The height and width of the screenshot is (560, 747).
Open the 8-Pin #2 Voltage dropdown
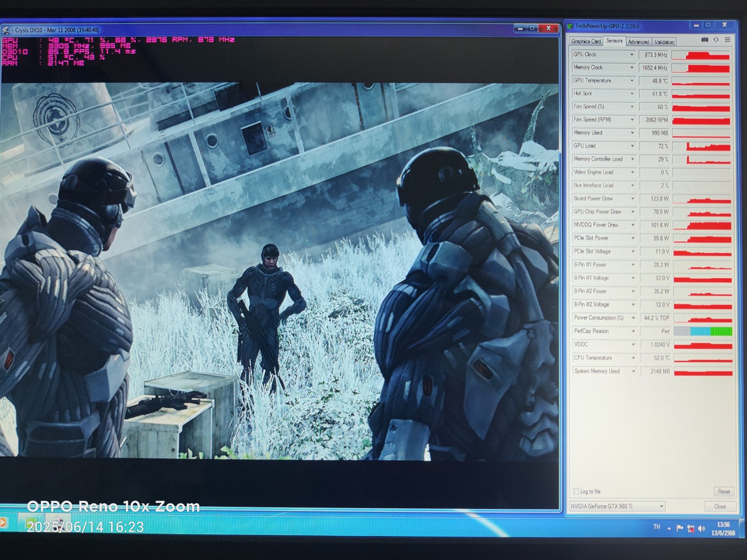pyautogui.click(x=633, y=305)
